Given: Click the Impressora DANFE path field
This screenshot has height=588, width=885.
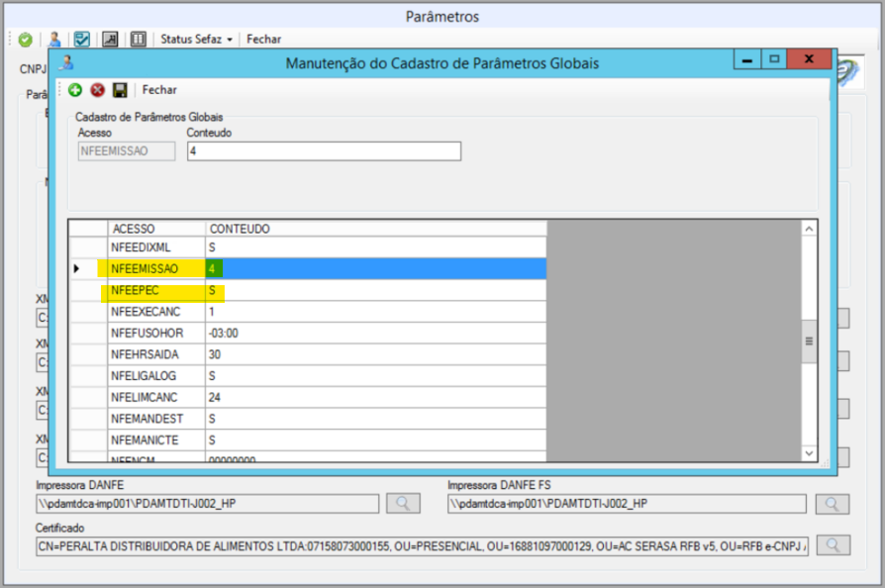Looking at the screenshot, I should (208, 504).
